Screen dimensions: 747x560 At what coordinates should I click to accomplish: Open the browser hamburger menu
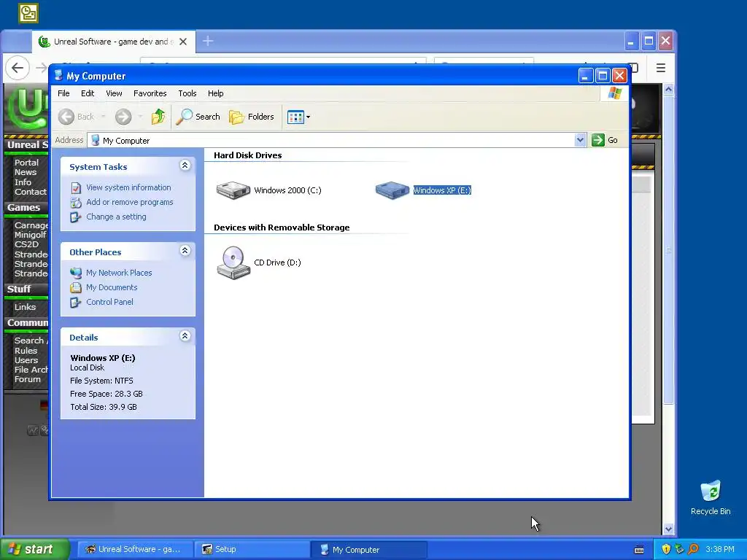click(x=661, y=68)
